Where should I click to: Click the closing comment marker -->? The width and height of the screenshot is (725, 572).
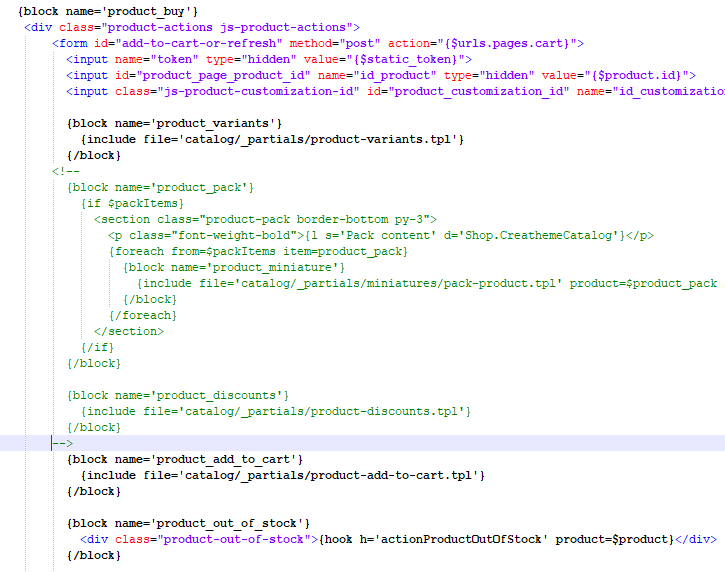[x=62, y=443]
